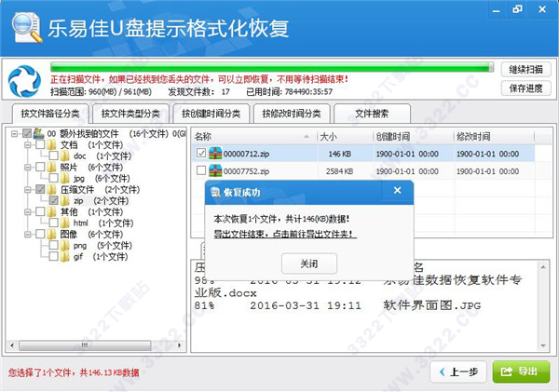Click the doc folder icon

[x=65, y=155]
